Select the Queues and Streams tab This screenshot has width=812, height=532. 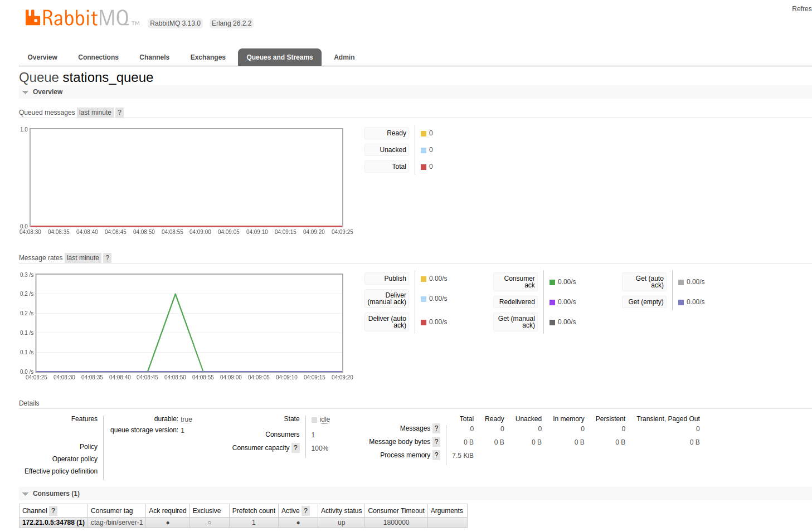pos(280,57)
